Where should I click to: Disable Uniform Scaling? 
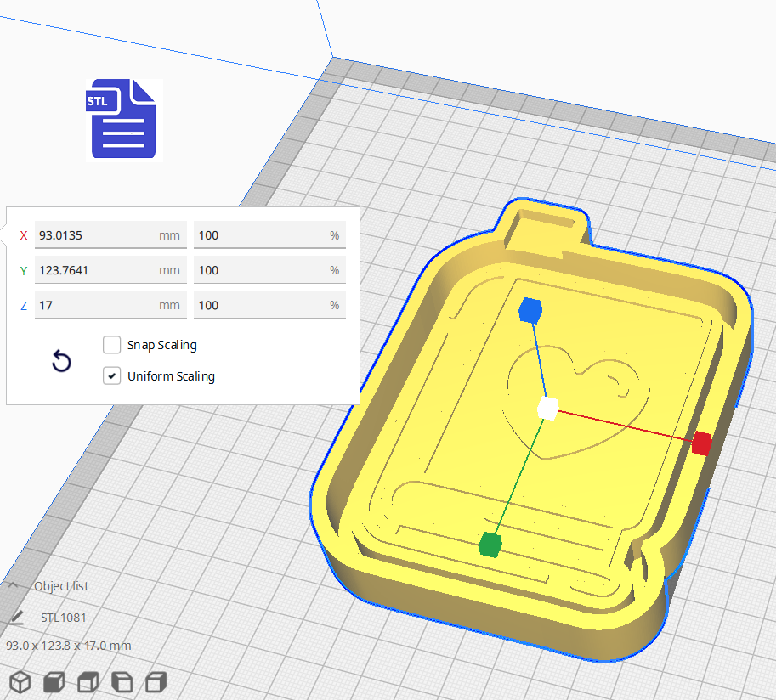click(x=111, y=375)
